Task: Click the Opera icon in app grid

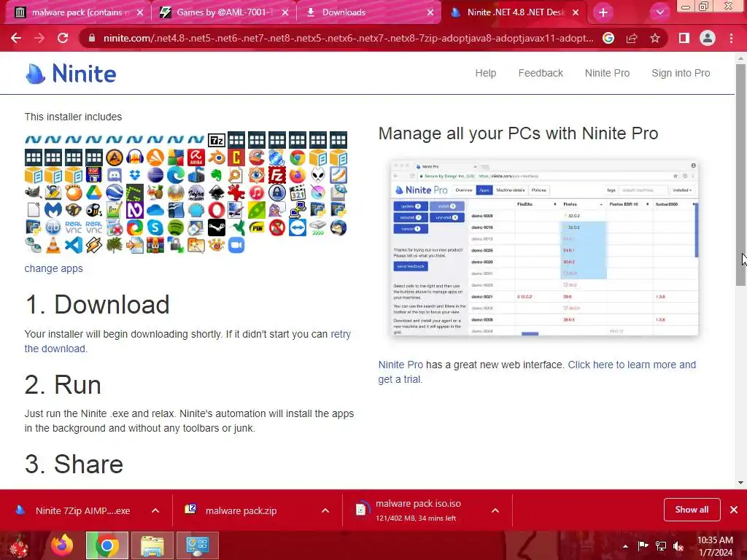Action: click(217, 210)
